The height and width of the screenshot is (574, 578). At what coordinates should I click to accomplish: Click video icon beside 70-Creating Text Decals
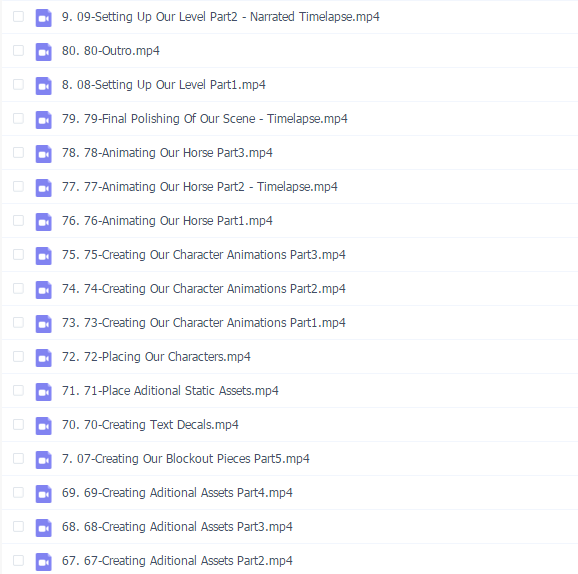[43, 425]
